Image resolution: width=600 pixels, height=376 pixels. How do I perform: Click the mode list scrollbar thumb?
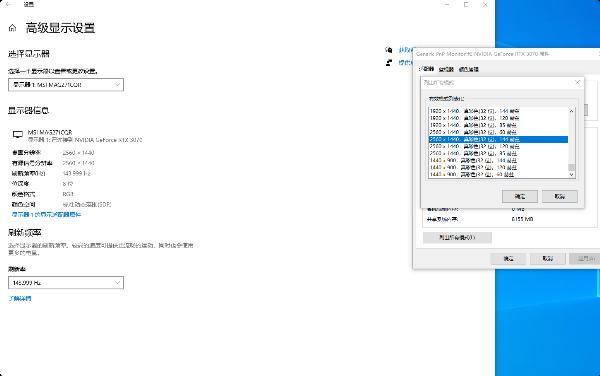coord(571,167)
